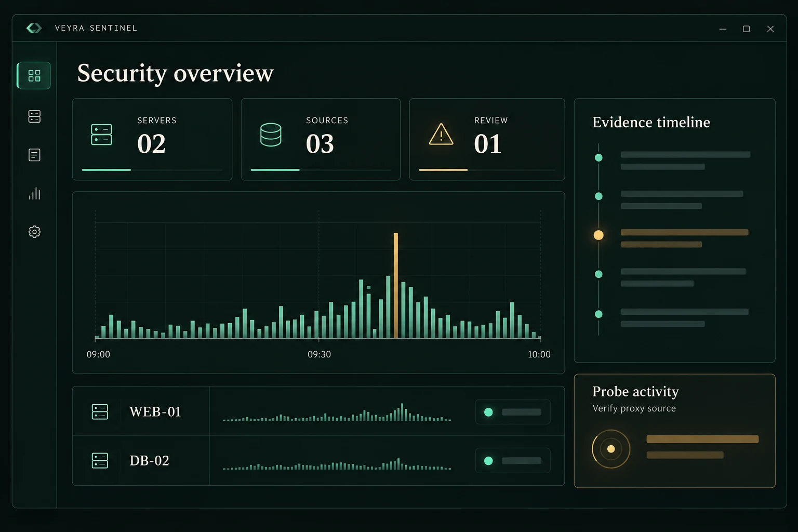Select the amber marker in Evidence timeline

(598, 235)
